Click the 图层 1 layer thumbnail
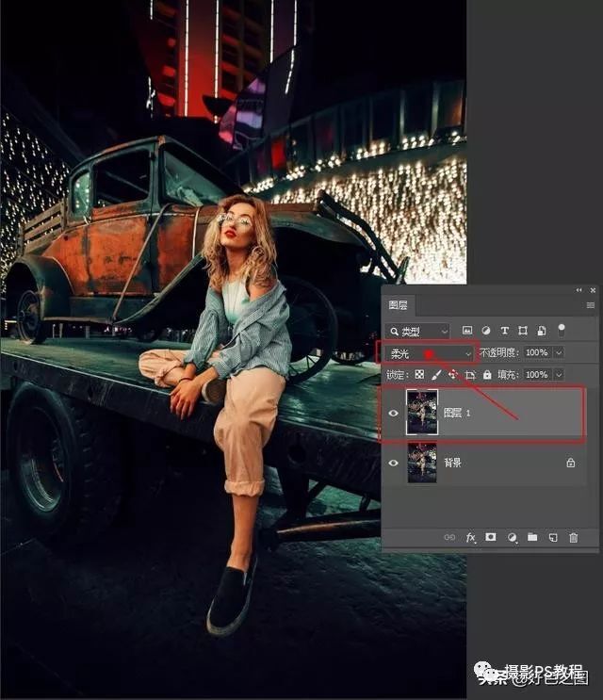Image resolution: width=603 pixels, height=700 pixels. [x=421, y=412]
